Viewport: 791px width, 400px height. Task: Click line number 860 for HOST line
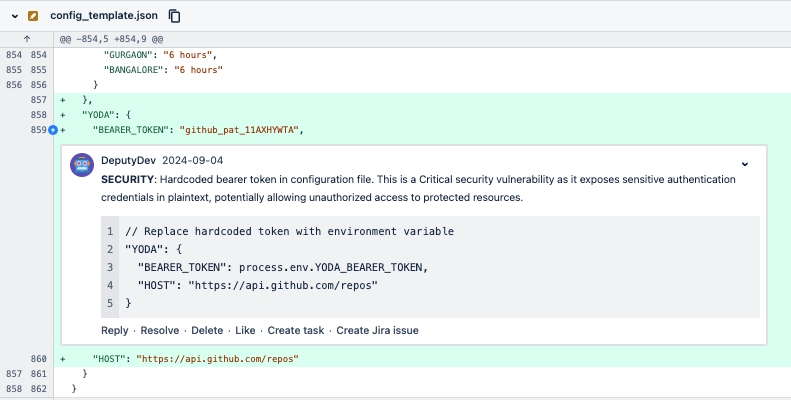coord(40,358)
